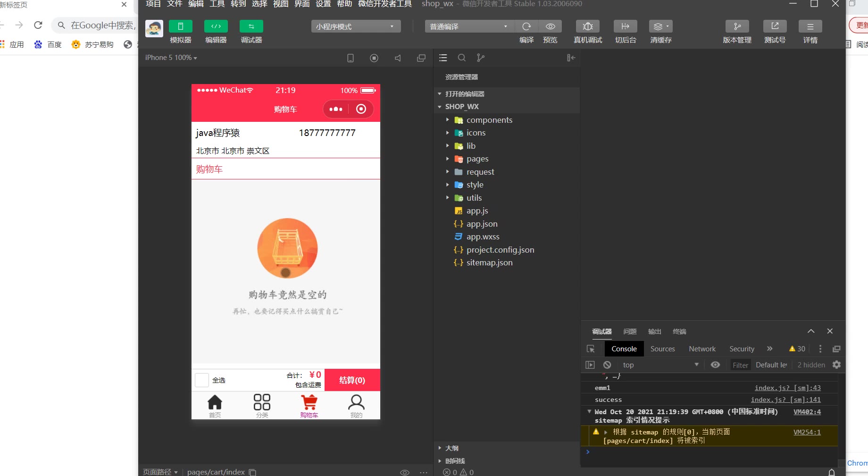
Task: Click the compile refresh icon
Action: [526, 27]
